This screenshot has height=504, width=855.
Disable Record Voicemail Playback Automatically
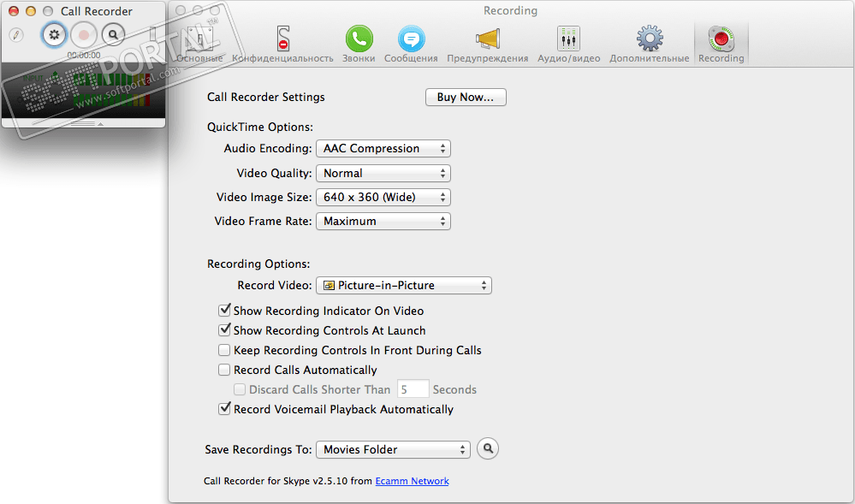pyautogui.click(x=224, y=408)
